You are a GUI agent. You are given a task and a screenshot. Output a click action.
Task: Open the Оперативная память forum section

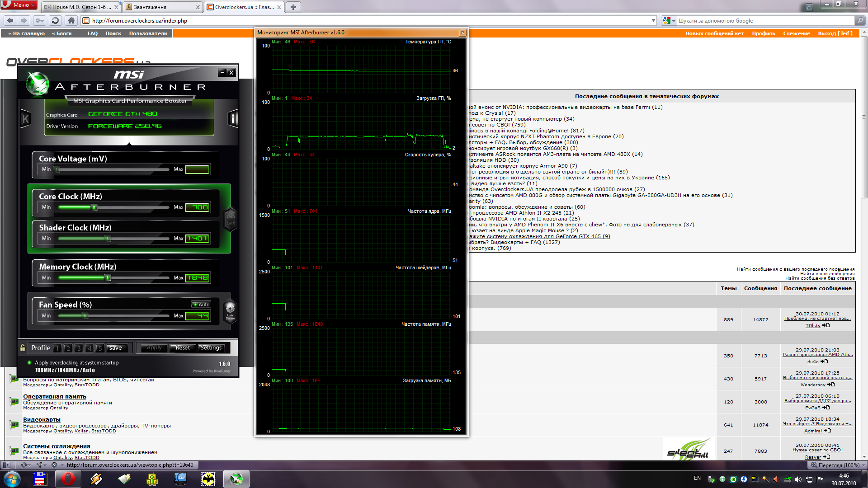coord(55,396)
